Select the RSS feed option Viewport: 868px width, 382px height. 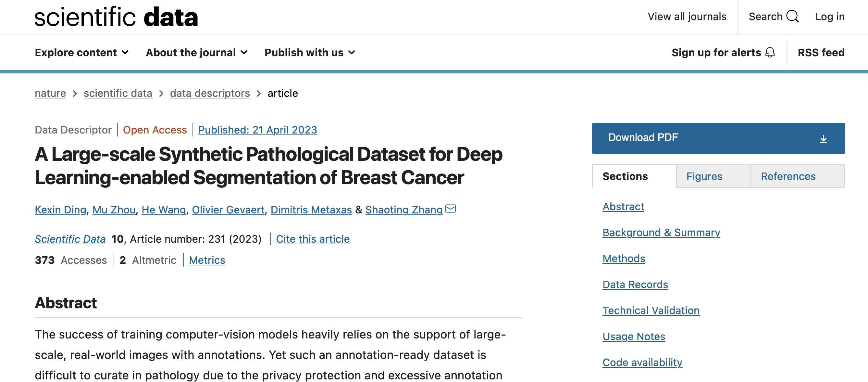click(x=821, y=53)
